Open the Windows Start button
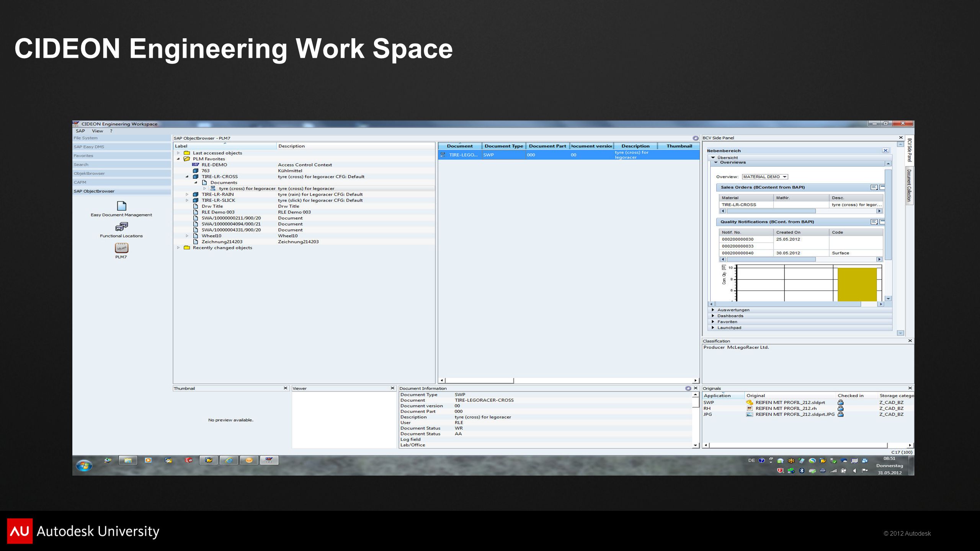980x551 pixels. [x=84, y=466]
